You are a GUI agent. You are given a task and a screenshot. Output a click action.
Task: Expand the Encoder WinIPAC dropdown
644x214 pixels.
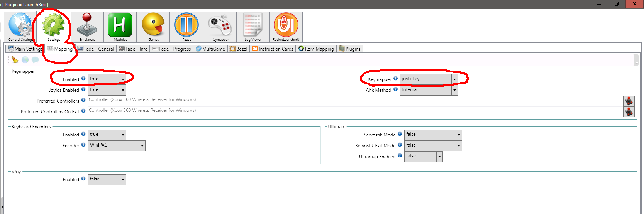142,146
